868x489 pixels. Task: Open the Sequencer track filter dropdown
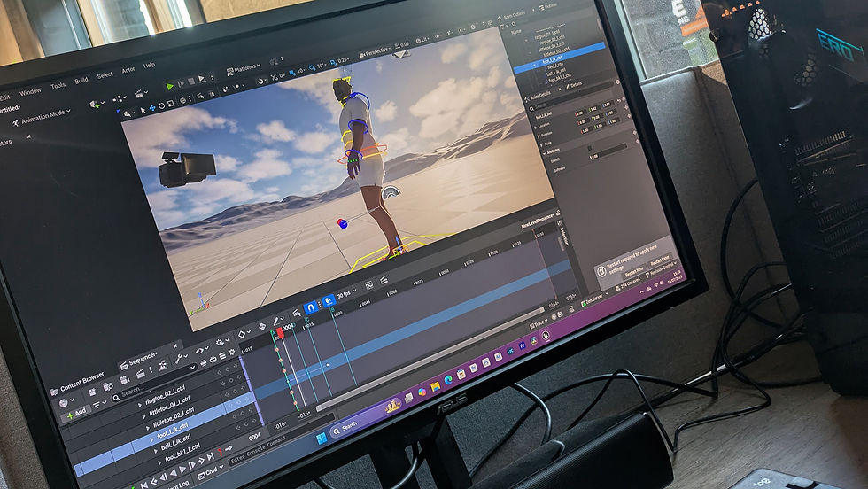point(99,404)
